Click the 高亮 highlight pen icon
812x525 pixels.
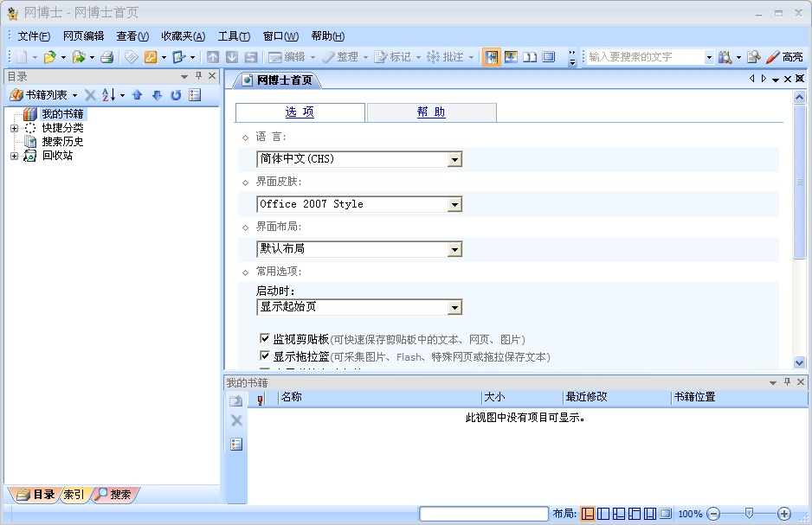coord(785,57)
